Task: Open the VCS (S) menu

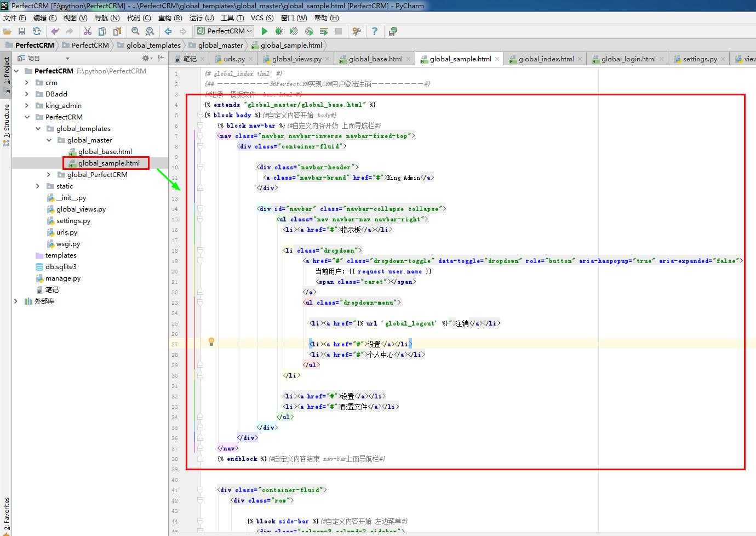Action: 262,18
